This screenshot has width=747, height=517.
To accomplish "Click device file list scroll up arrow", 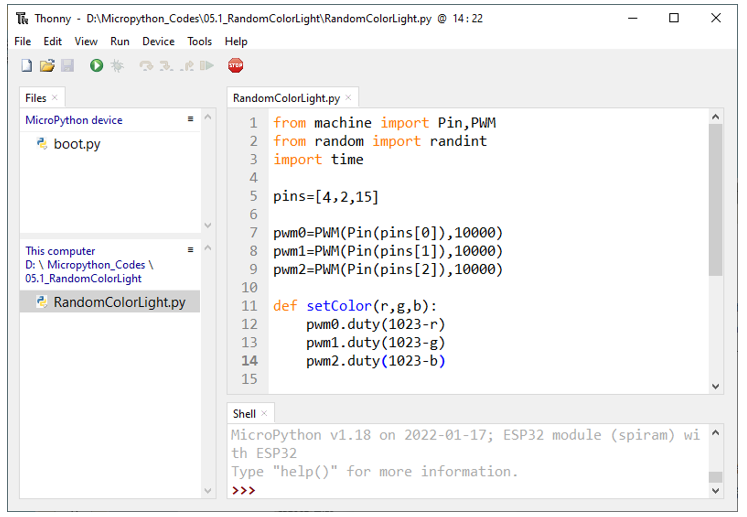I will (208, 117).
